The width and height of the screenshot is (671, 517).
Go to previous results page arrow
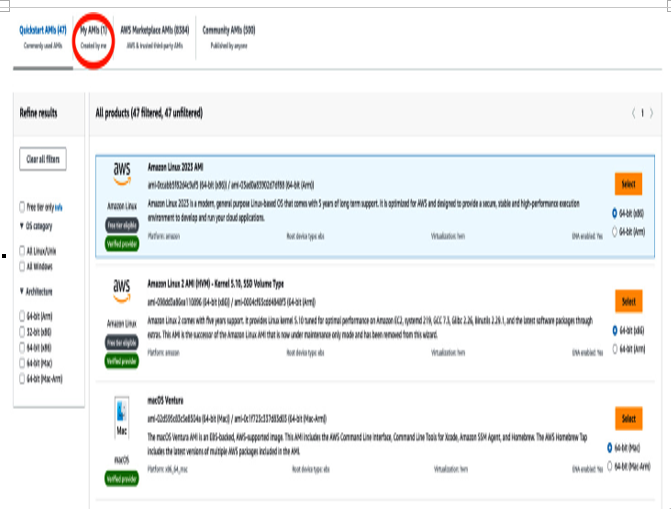click(633, 113)
